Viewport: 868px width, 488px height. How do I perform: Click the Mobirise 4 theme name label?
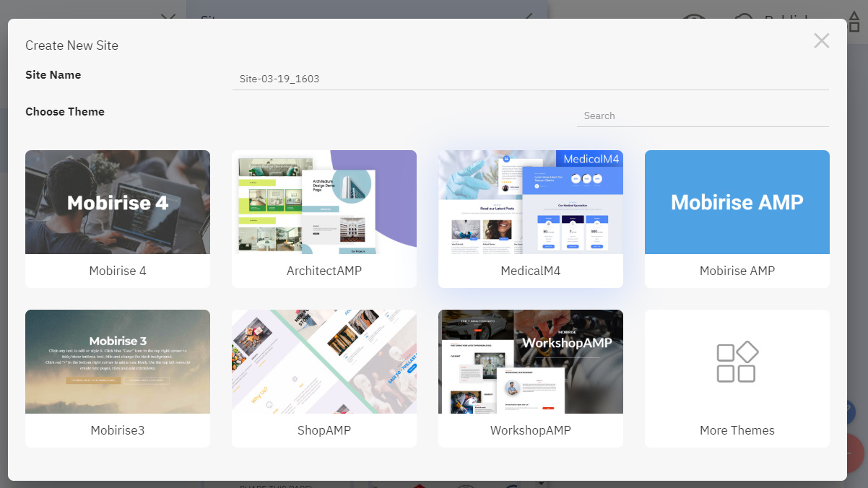[117, 271]
